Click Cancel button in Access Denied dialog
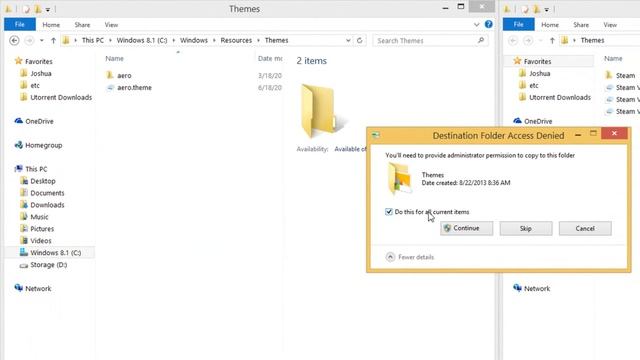This screenshot has height=360, width=640. 585,229
